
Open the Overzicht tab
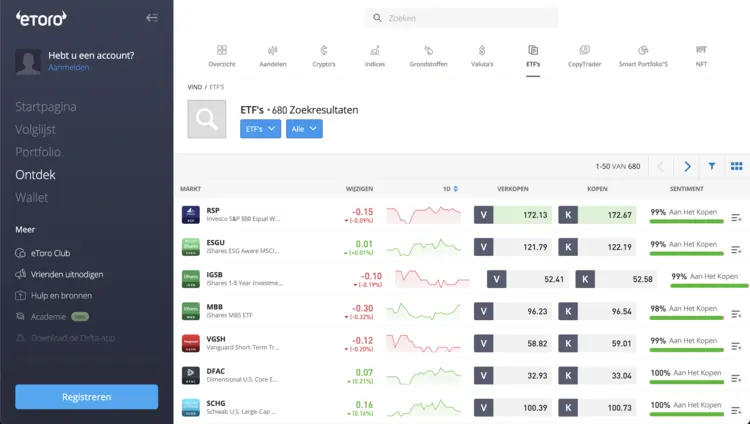click(x=222, y=56)
